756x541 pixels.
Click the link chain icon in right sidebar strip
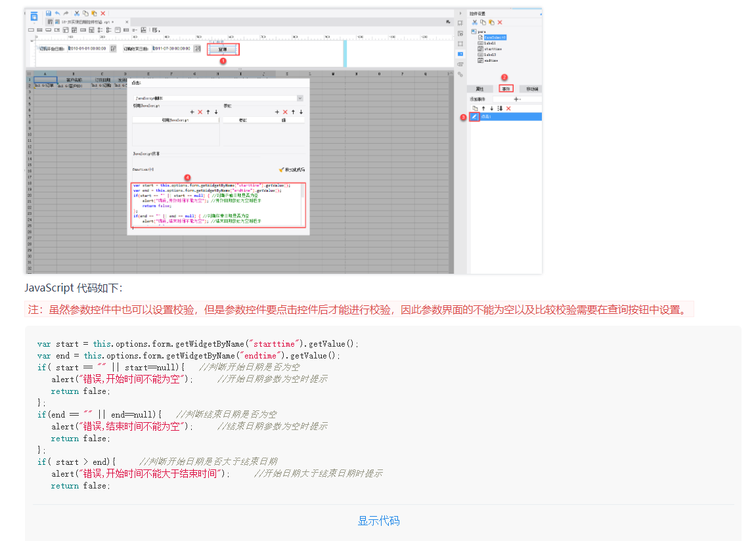(x=460, y=74)
